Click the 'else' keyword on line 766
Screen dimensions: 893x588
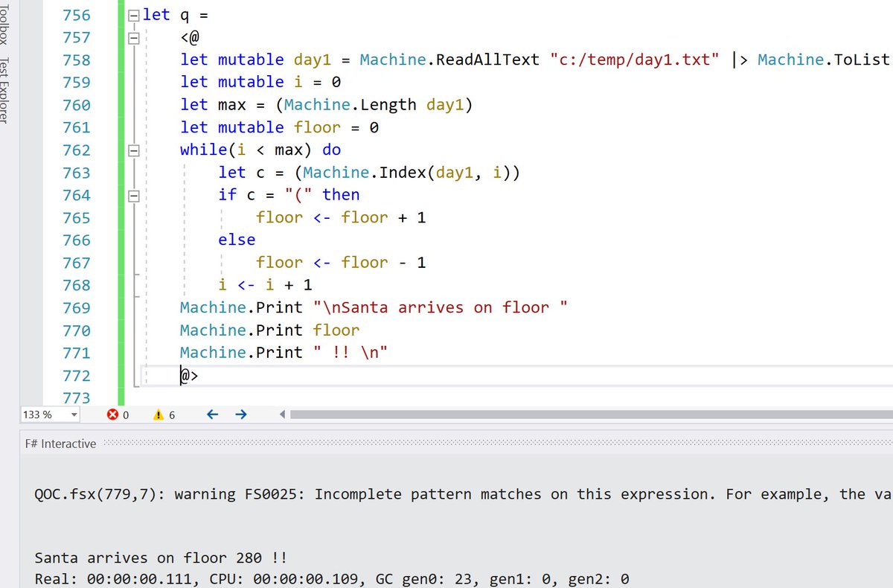(237, 240)
